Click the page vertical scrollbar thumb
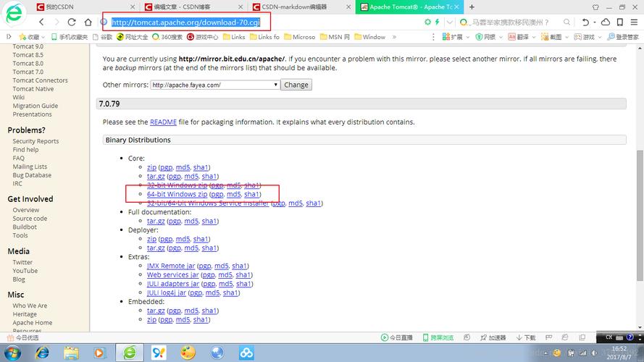Screen dimensions: 644x362 [640, 216]
